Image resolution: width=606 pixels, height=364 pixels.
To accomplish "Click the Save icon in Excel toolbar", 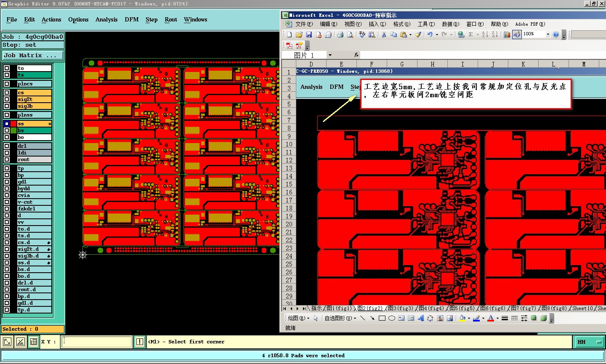I will coord(309,35).
